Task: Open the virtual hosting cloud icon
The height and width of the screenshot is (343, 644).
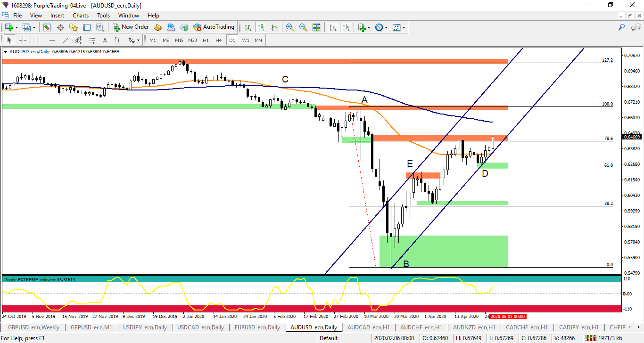Action: tap(171, 27)
